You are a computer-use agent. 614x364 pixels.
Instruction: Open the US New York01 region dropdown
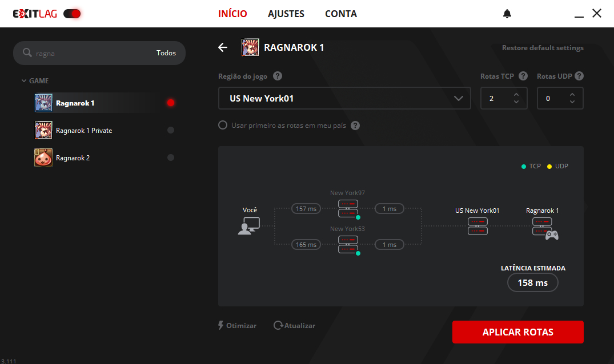344,98
